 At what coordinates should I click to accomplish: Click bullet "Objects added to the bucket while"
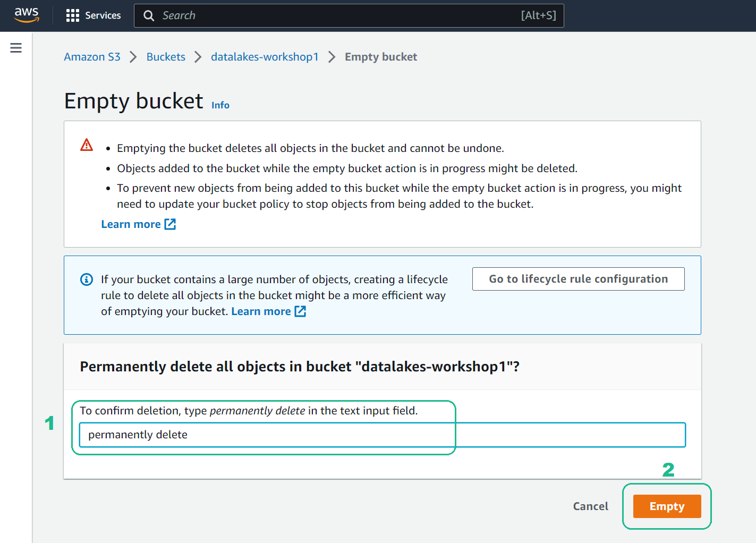(347, 168)
